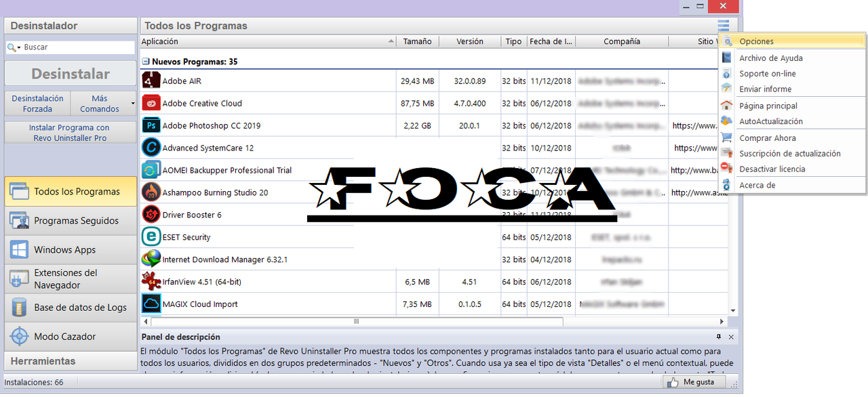Image resolution: width=868 pixels, height=397 pixels.
Task: Open Extensiones del Navegador in sidebar
Action: pyautogui.click(x=71, y=278)
